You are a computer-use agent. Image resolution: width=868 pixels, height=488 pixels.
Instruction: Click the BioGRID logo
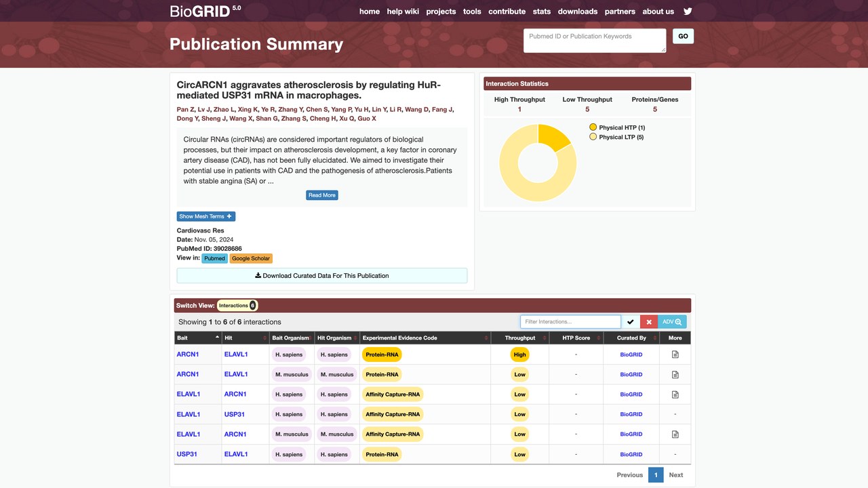[x=205, y=11]
